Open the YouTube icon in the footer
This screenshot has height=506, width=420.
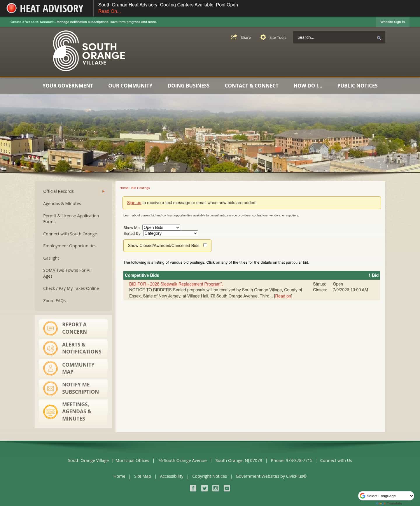(227, 488)
